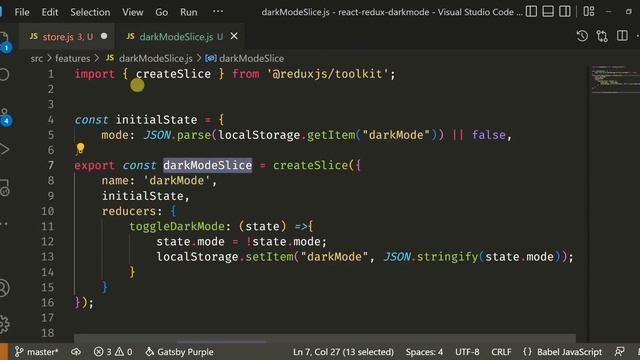This screenshot has width=640, height=360.
Task: Toggle secondary side bar layout icon
Action: pyautogui.click(x=565, y=11)
